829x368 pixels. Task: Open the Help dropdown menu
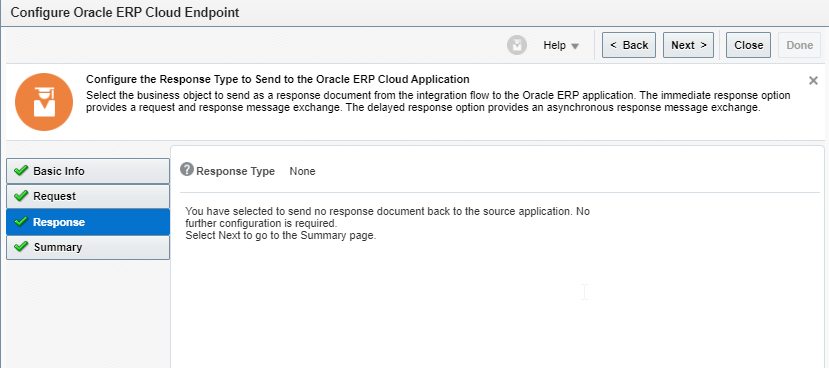pyautogui.click(x=561, y=45)
